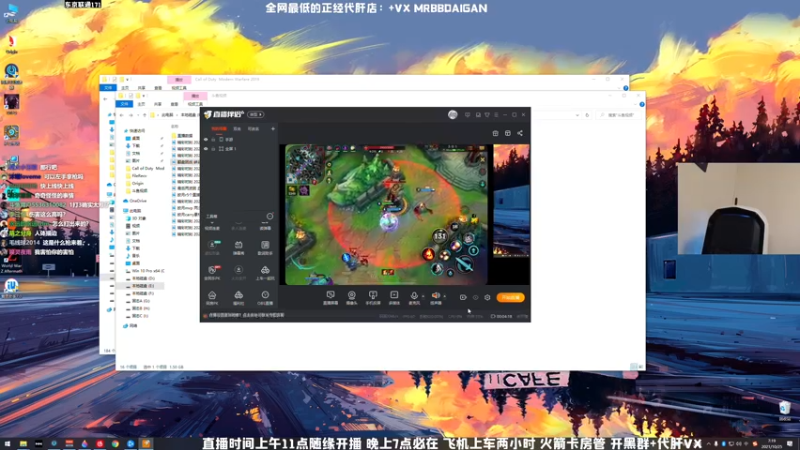The width and height of the screenshot is (800, 450).
Task: Select the first orange scene tab
Action: pyautogui.click(x=219, y=129)
